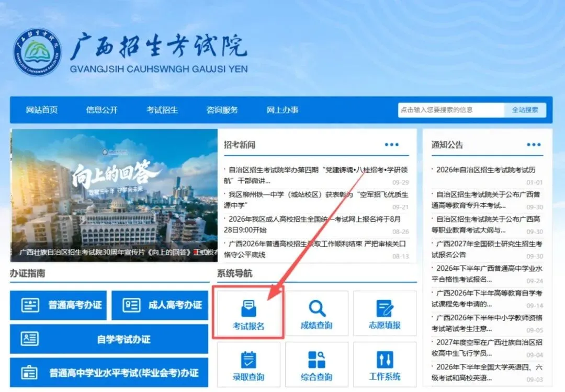Click the Guangxi admissions institute round logo
This screenshot has height=392, width=565.
pos(37,52)
